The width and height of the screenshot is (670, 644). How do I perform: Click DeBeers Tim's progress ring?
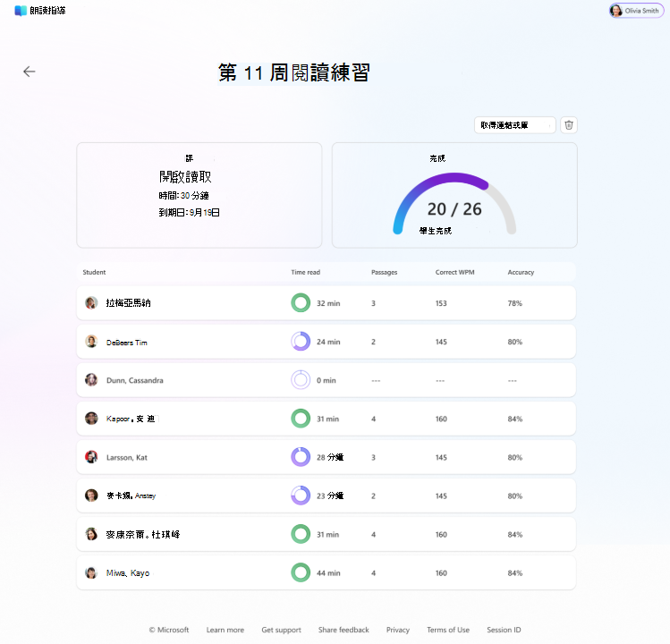point(301,342)
